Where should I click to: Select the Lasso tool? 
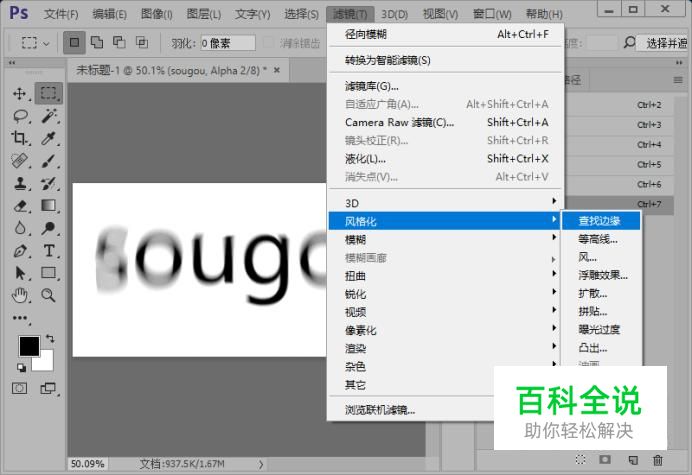tap(20, 116)
